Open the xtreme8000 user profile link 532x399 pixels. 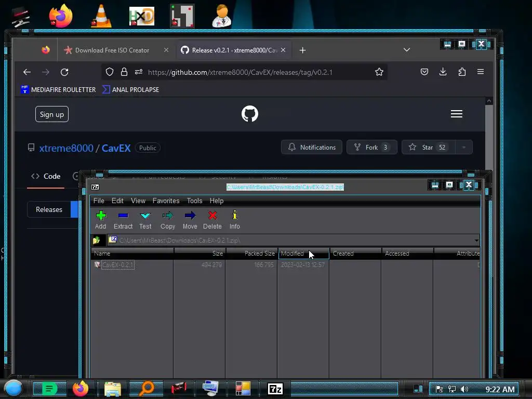pyautogui.click(x=66, y=148)
